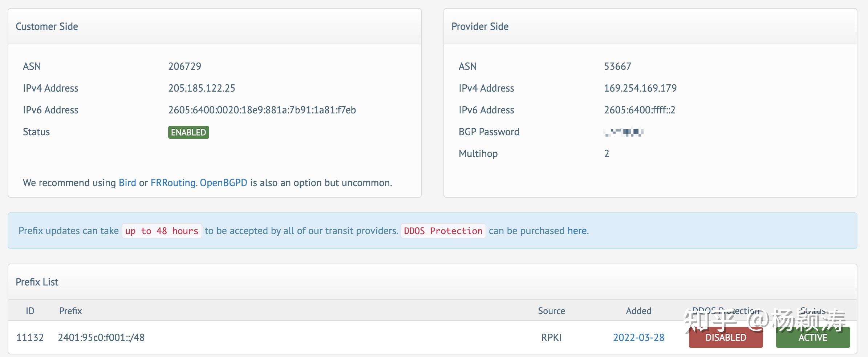Follow the OpenBGPD link
868x357 pixels.
(x=223, y=182)
